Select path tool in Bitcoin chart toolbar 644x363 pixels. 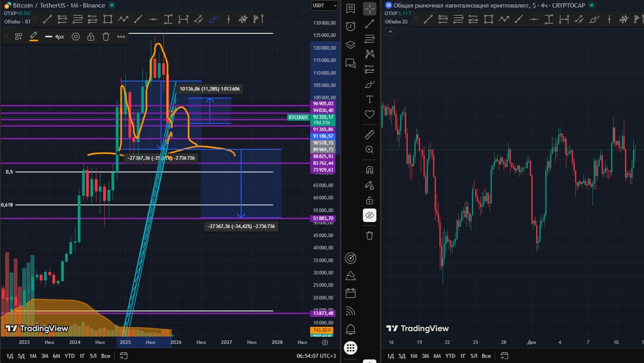[x=123, y=19]
